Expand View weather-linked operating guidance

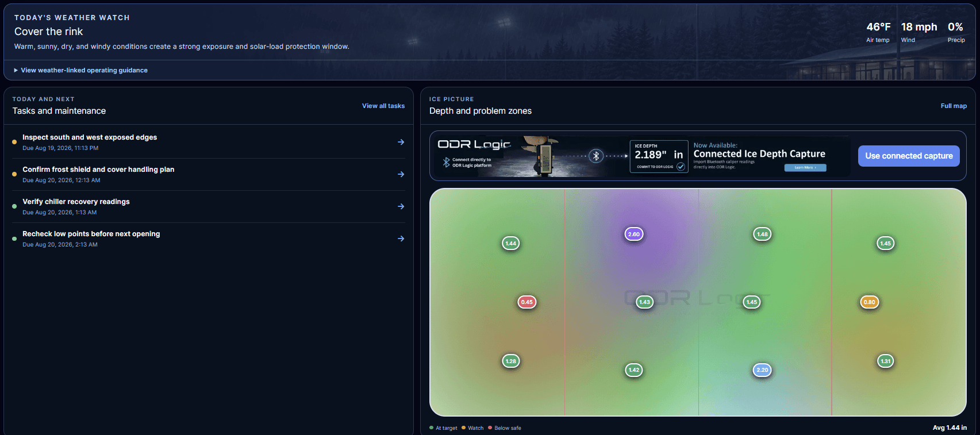click(x=80, y=70)
